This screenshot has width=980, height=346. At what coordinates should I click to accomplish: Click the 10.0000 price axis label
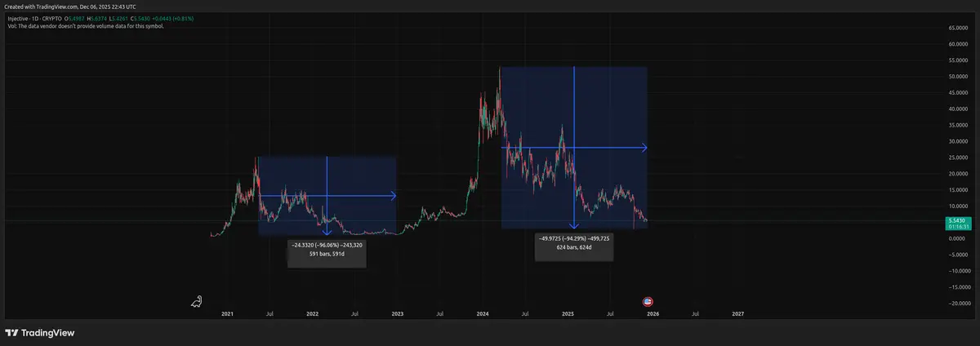959,206
